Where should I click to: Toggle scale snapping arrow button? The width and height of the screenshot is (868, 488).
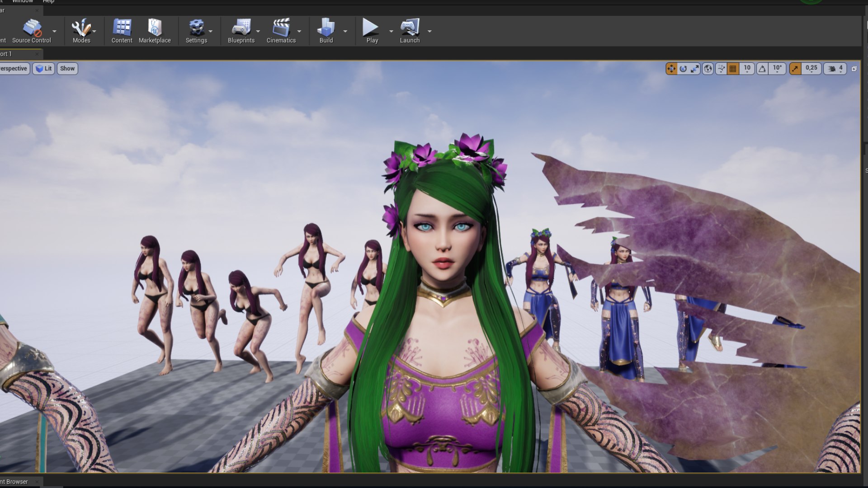click(x=795, y=69)
